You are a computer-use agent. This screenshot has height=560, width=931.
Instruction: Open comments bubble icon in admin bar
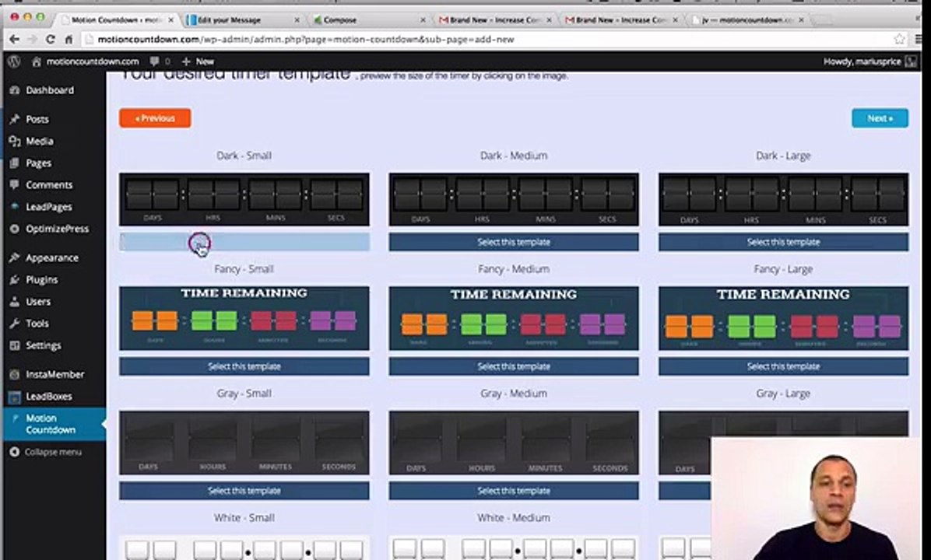(x=155, y=61)
